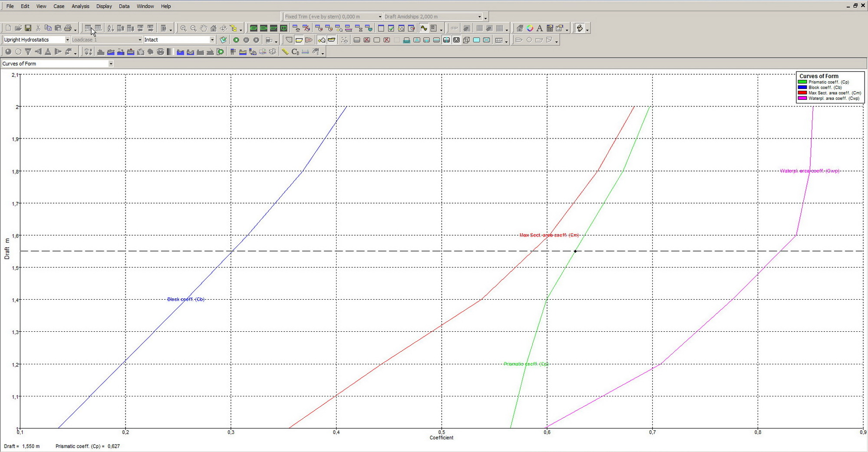Screen dimensions: 868x452
Task: Open the Case menu
Action: point(59,6)
